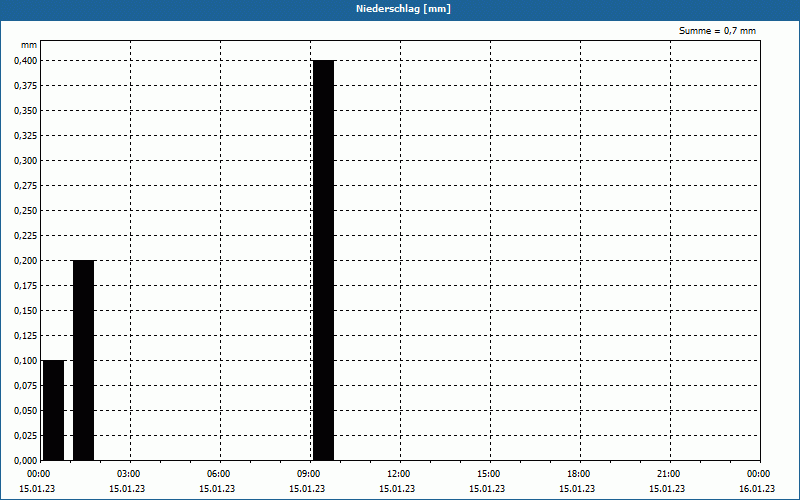Click the 0,175 y-axis label
Viewport: 800px width, 500px height.
pyautogui.click(x=26, y=286)
